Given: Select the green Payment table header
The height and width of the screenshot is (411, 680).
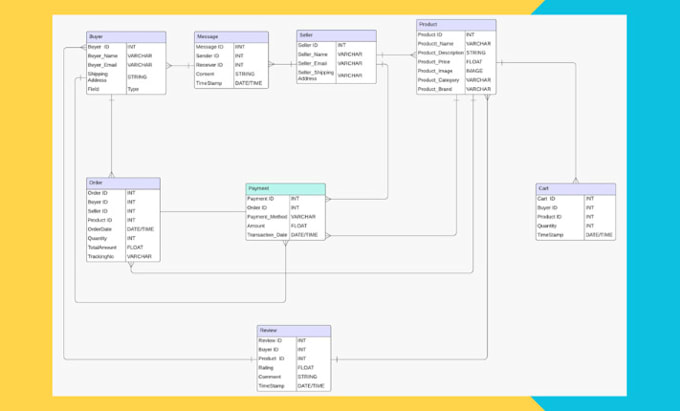Looking at the screenshot, I should [x=285, y=189].
